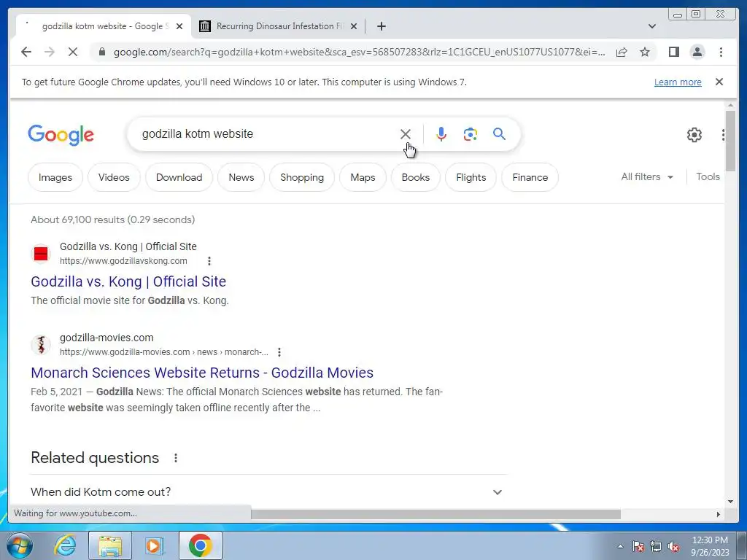The width and height of the screenshot is (747, 560).
Task: Click the muted volume tray icon
Action: [x=673, y=546]
